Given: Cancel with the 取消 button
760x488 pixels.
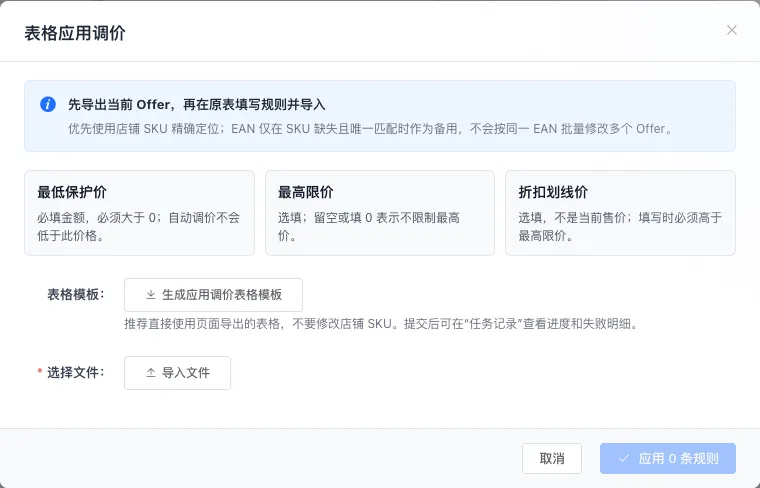Looking at the screenshot, I should 552,458.
